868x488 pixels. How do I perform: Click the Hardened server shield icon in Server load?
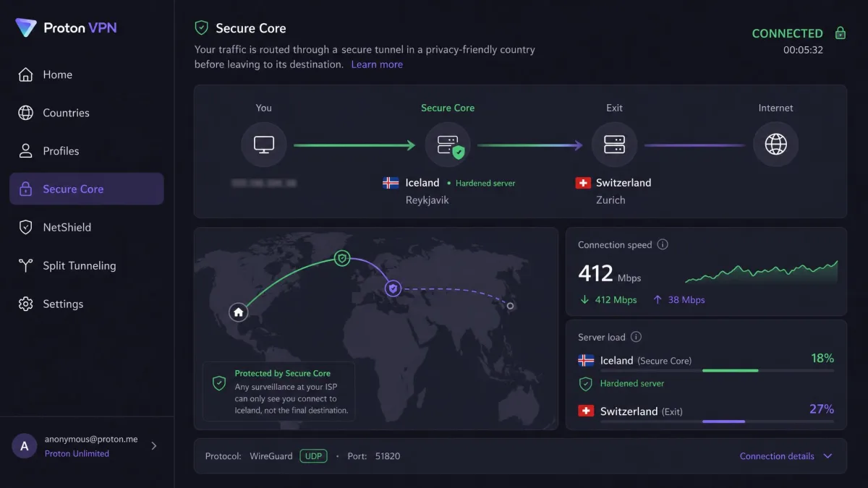click(586, 384)
